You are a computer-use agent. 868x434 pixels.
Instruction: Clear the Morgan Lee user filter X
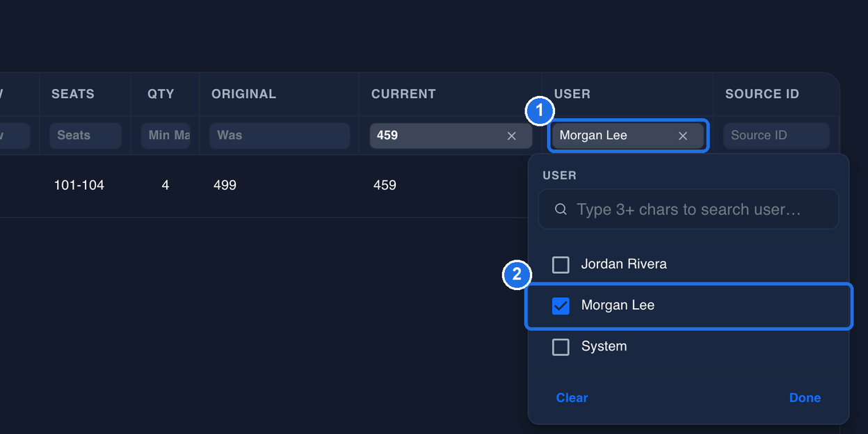click(682, 136)
